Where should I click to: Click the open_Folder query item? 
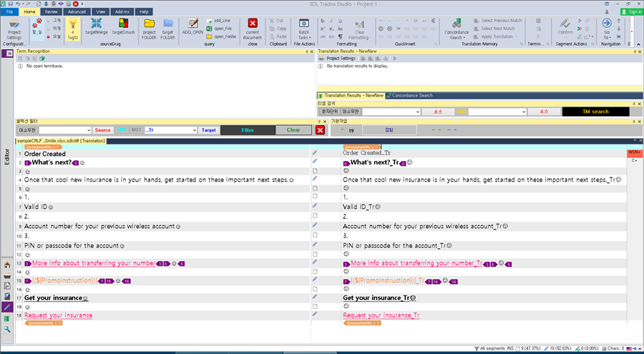[221, 36]
